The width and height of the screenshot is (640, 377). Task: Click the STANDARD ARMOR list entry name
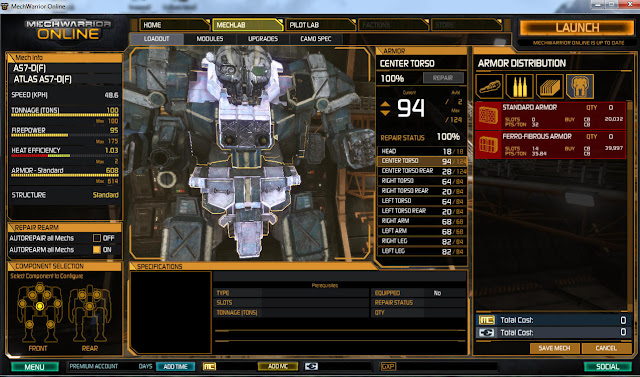[x=529, y=107]
